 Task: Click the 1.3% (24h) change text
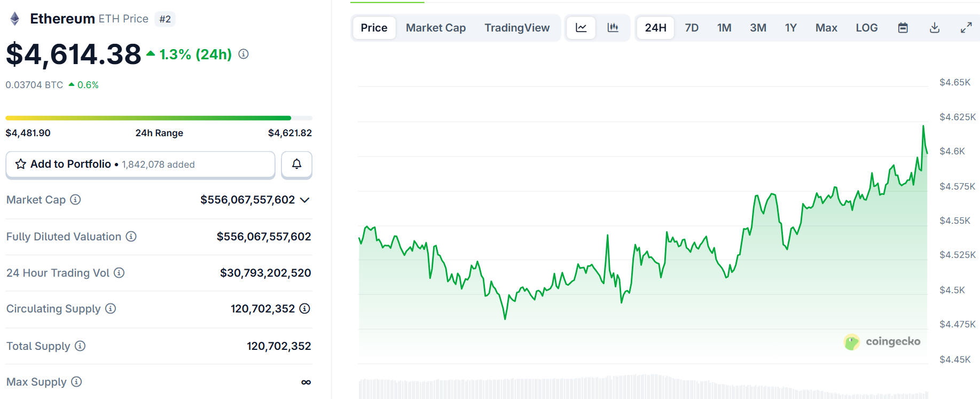coord(195,54)
